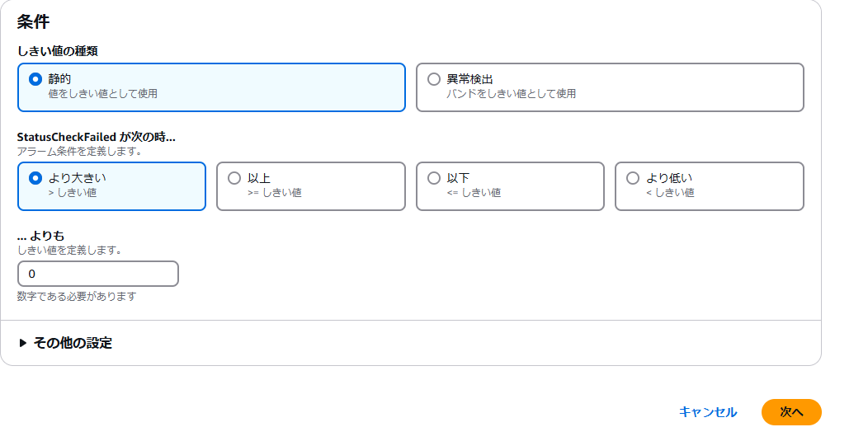Click the StatusCheckFailed が次の時... label

pos(97,137)
